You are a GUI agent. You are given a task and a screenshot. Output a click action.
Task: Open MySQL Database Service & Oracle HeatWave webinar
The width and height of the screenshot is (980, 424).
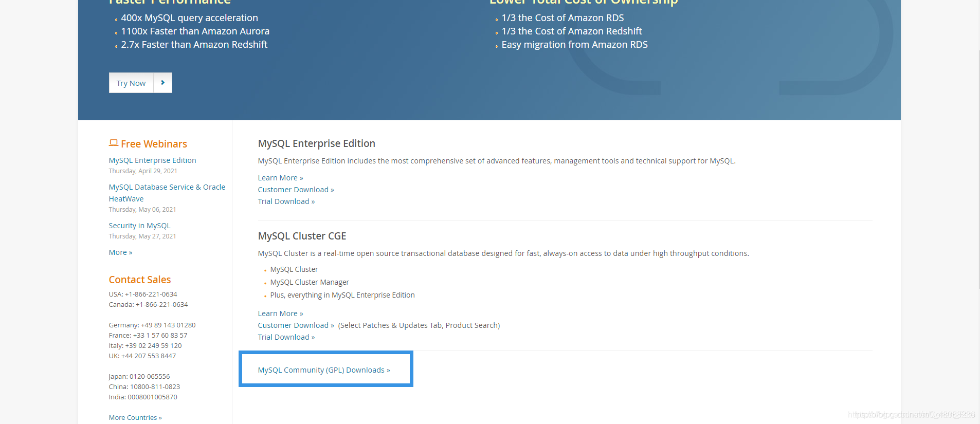click(167, 193)
